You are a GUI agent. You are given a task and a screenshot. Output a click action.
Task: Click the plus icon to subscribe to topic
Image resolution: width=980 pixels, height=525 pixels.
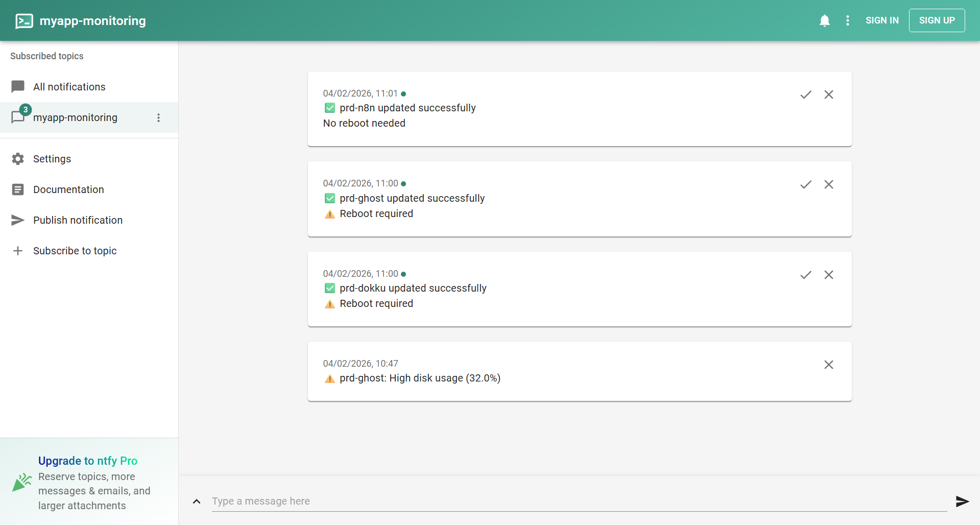pyautogui.click(x=18, y=251)
